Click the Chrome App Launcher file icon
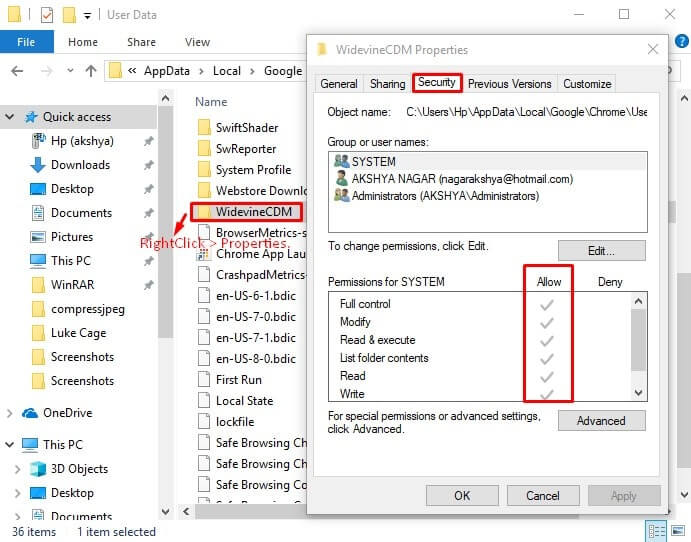This screenshot has width=691, height=542. (x=203, y=254)
